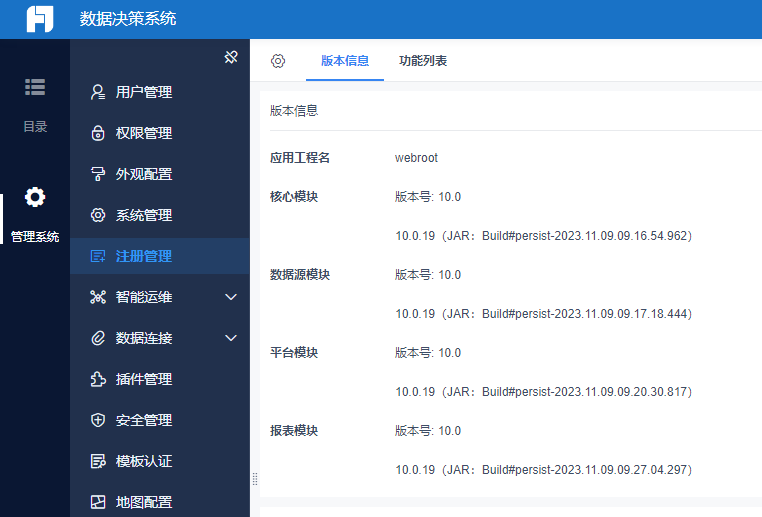Expand the 智能运维 submenu chevron
Image resolution: width=762 pixels, height=517 pixels.
point(231,297)
